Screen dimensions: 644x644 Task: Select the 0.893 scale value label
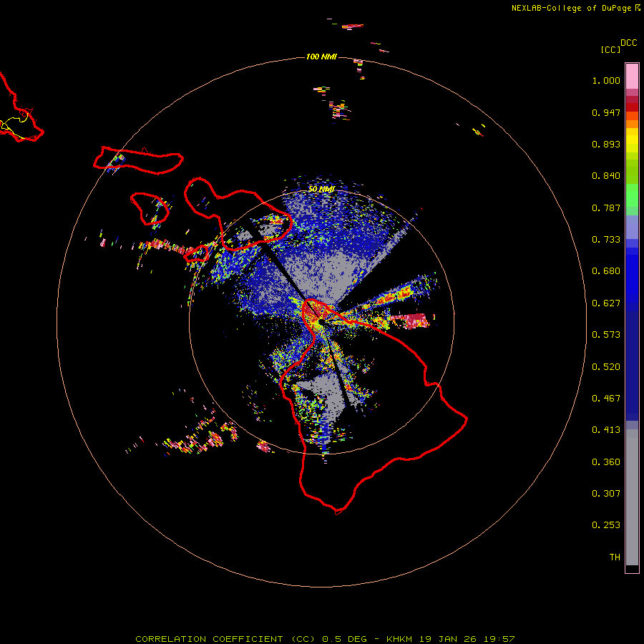click(606, 144)
